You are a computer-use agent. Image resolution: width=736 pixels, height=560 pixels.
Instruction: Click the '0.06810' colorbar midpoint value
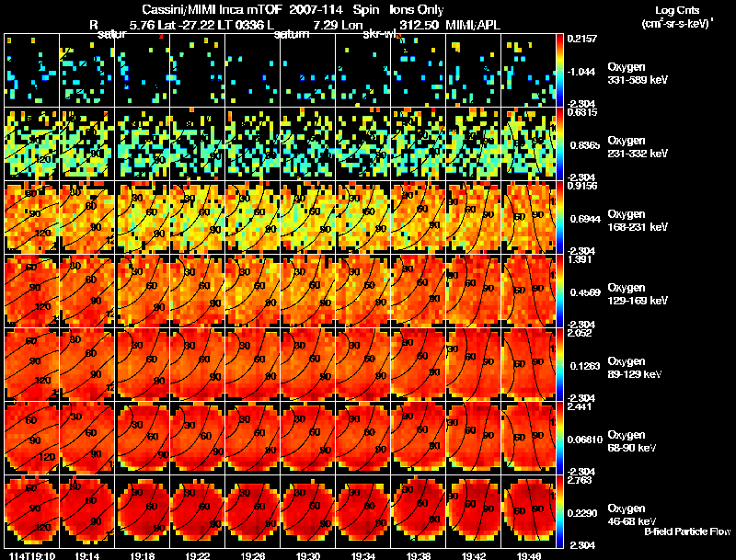pyautogui.click(x=585, y=440)
